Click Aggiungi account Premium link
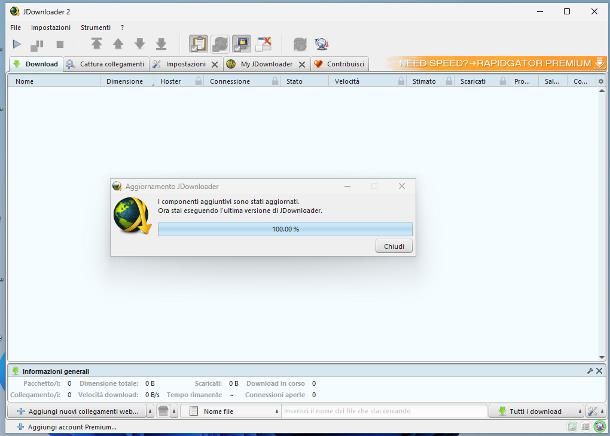The width and height of the screenshot is (610, 436). point(67,427)
